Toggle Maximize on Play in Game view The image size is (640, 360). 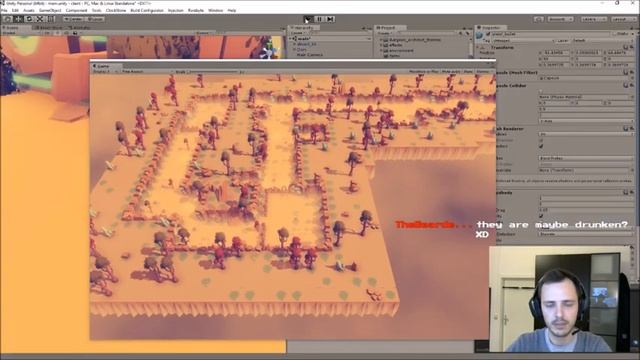424,71
